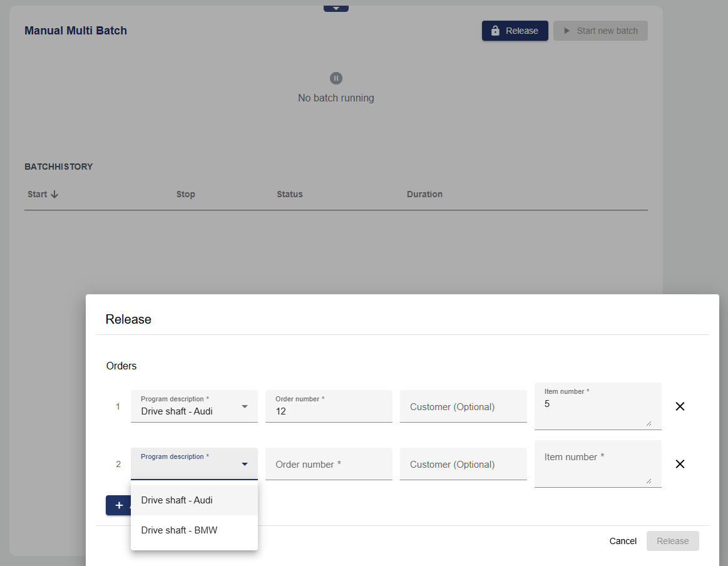Collapse the panel using the top chevron
The height and width of the screenshot is (566, 728).
pyautogui.click(x=336, y=8)
